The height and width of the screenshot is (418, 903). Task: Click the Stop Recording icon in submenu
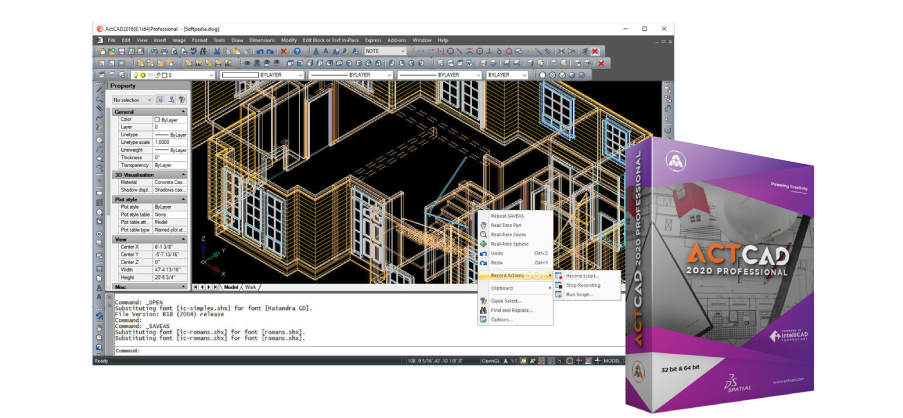pyautogui.click(x=559, y=285)
